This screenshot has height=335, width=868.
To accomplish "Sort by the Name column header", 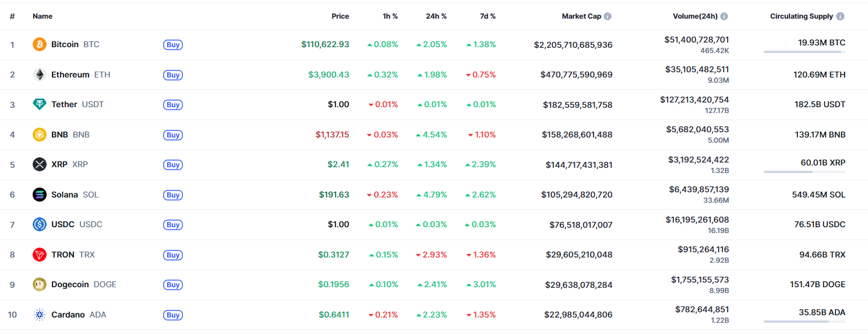I will coord(43,16).
